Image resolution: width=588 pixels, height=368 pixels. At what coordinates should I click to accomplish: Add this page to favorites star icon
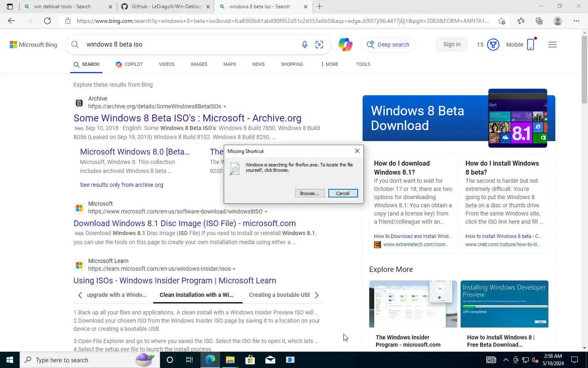[501, 21]
